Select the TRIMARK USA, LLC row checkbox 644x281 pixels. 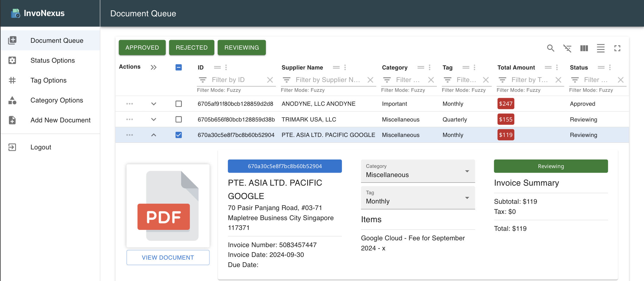[x=179, y=119]
